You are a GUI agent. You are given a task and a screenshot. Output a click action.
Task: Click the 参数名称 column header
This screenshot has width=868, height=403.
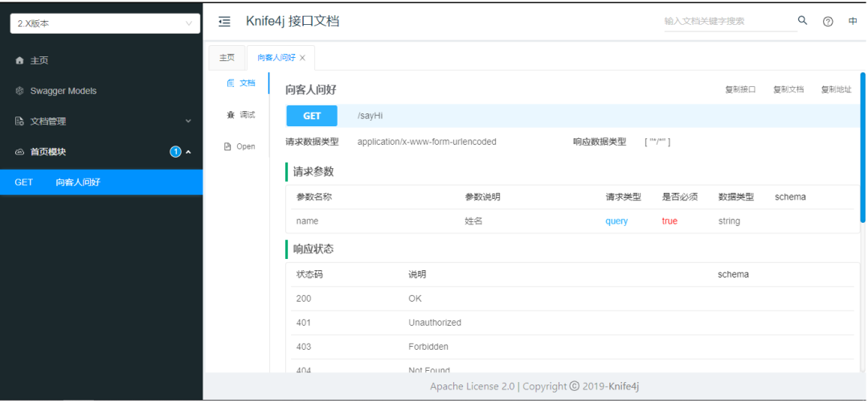tap(314, 197)
